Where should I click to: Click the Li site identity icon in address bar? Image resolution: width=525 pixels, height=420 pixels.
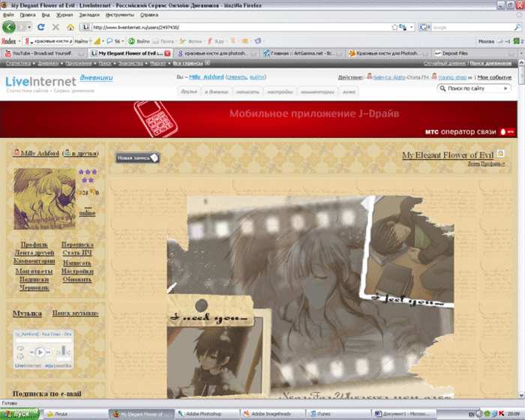click(x=86, y=27)
